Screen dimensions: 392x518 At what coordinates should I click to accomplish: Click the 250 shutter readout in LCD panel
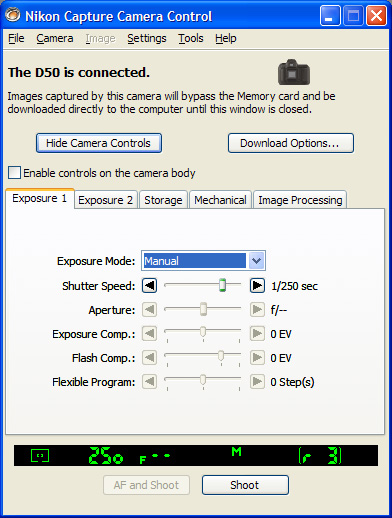106,455
